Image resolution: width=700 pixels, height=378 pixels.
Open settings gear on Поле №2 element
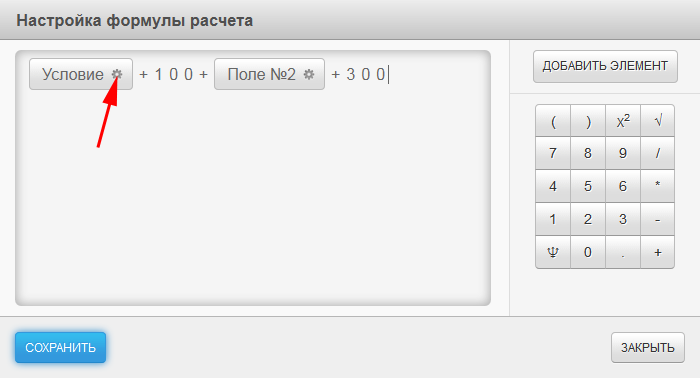tap(309, 74)
